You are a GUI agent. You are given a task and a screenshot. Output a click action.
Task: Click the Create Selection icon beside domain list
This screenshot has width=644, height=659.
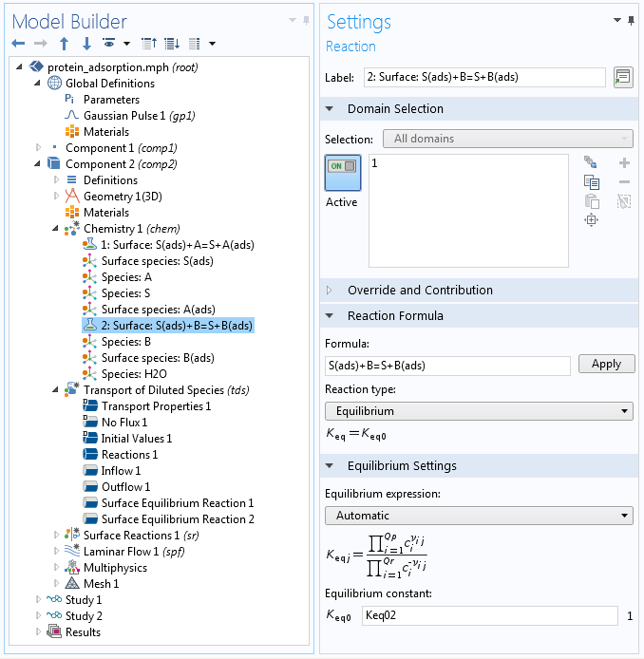(x=591, y=161)
